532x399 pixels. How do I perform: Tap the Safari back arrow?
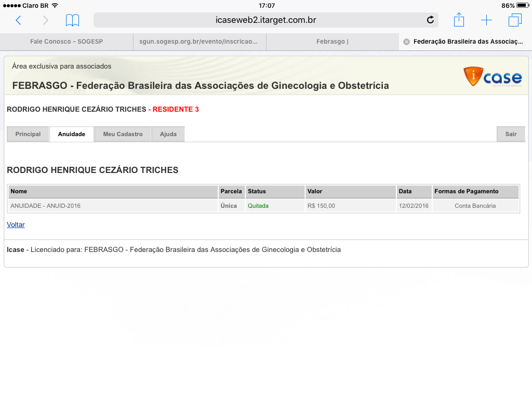[18, 20]
